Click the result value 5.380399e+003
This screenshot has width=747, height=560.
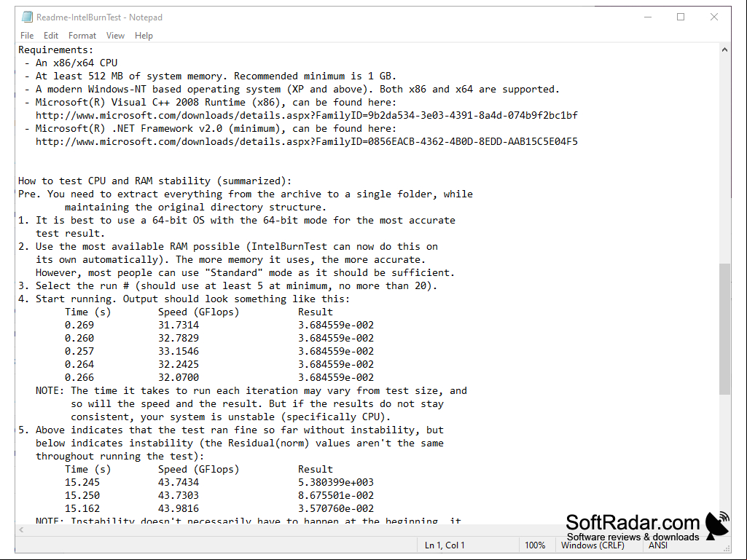click(x=336, y=482)
